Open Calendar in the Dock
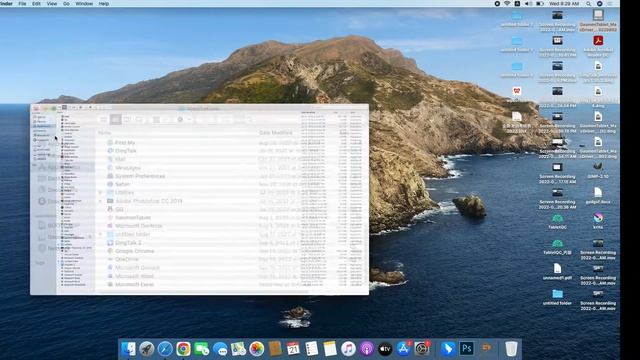Image resolution: width=640 pixels, height=360 pixels. point(293,349)
